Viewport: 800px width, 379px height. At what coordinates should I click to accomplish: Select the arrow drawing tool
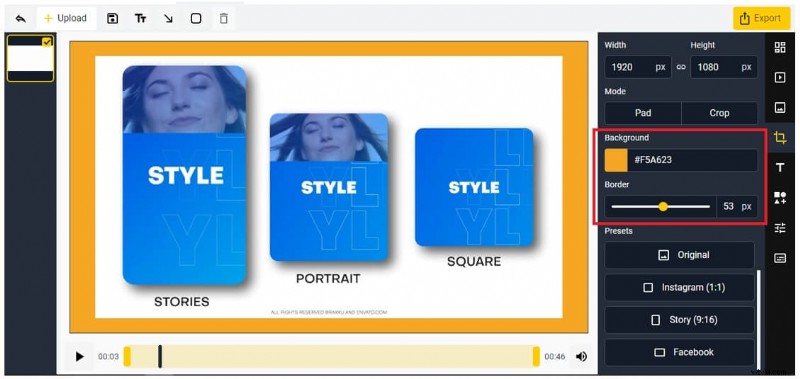coord(168,18)
